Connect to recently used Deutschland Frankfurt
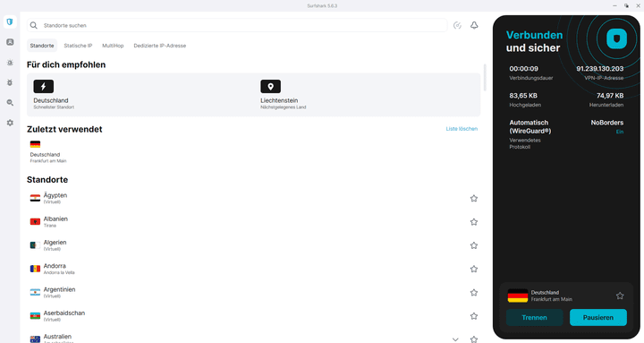This screenshot has width=644, height=343. tap(47, 151)
